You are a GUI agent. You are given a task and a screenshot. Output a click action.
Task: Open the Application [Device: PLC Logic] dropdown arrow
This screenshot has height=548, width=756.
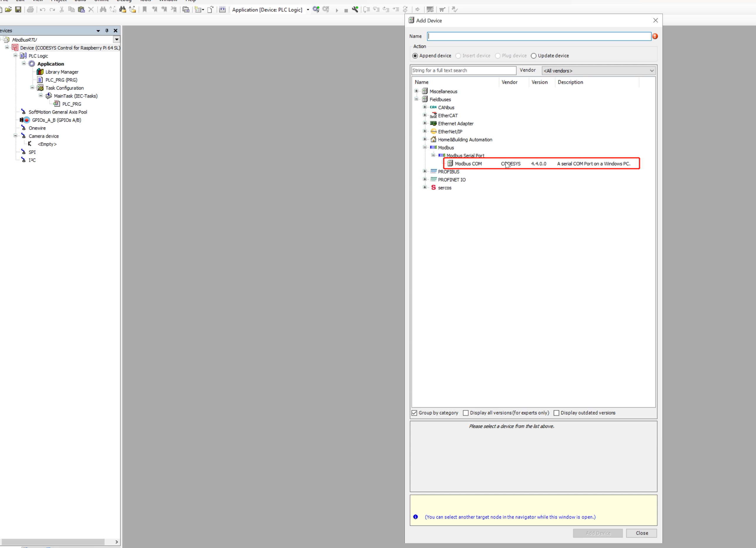click(308, 10)
